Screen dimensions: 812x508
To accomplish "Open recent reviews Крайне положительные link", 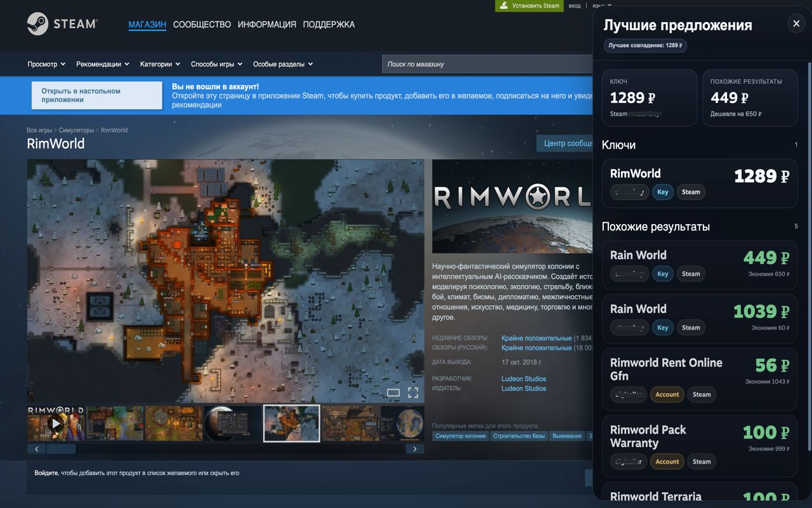I will coord(537,338).
